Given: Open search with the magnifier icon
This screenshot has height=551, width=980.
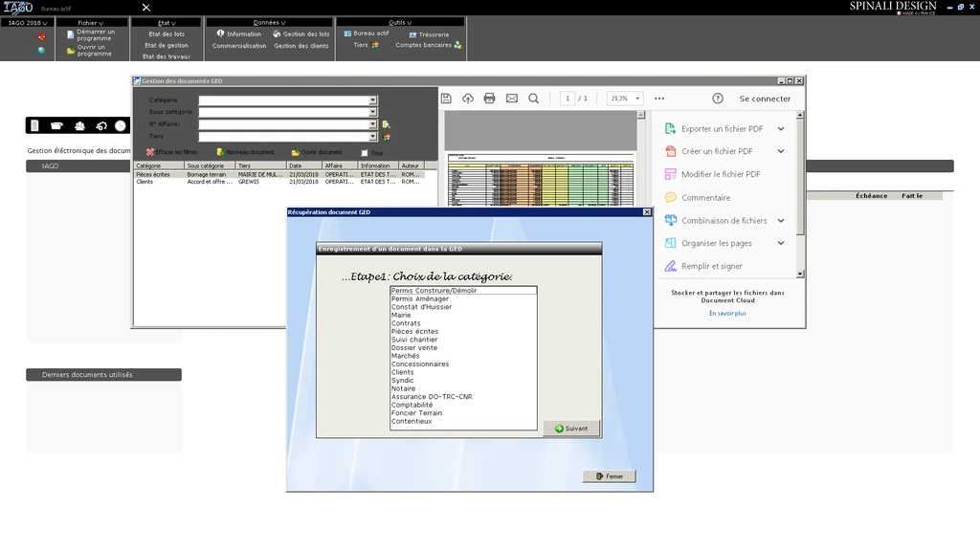Looking at the screenshot, I should (x=534, y=99).
